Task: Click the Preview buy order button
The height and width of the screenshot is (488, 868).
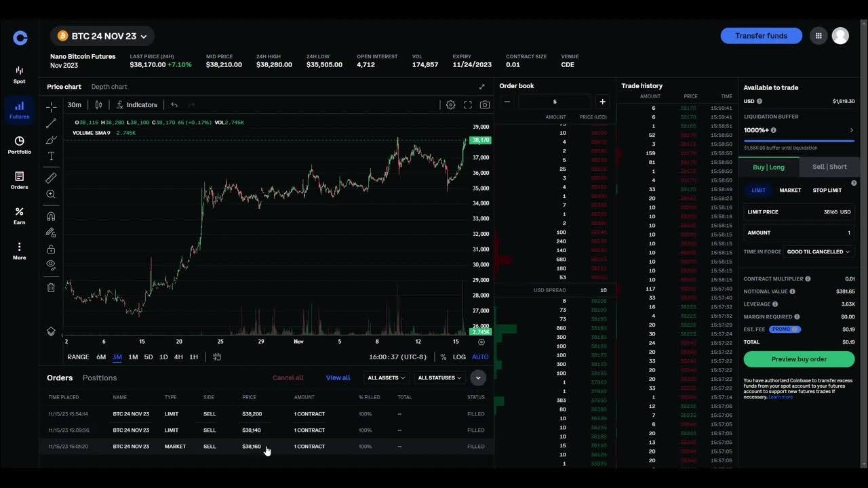Action: 799,359
